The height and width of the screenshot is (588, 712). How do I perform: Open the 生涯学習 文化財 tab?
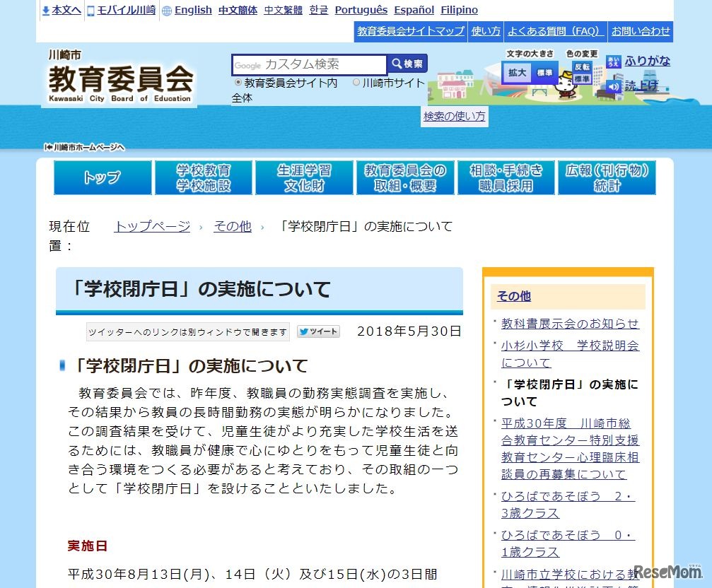pyautogui.click(x=304, y=177)
